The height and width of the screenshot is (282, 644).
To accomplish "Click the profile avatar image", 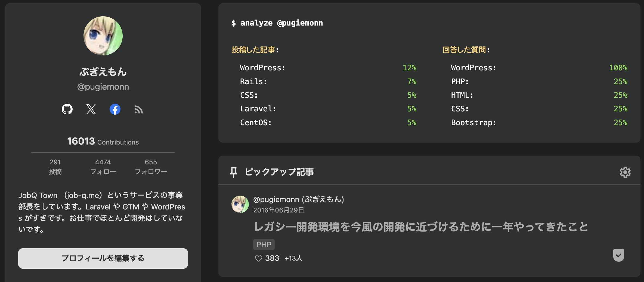I will [x=103, y=36].
